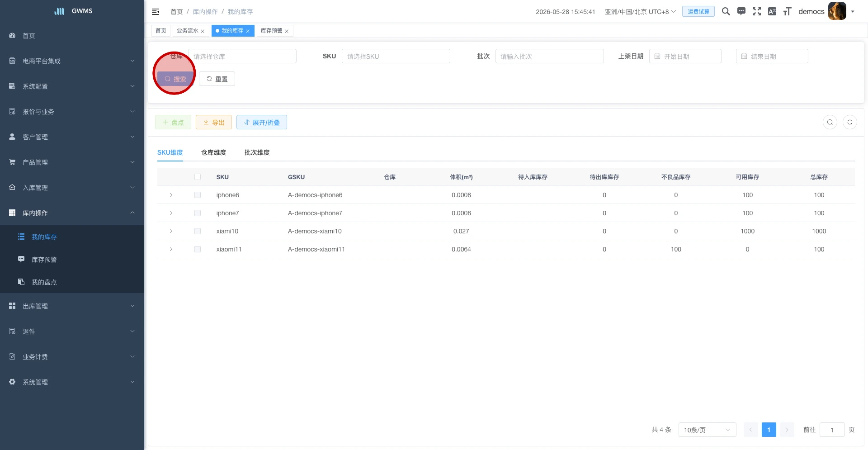
Task: Expand the 报价与业务 sidebar menu
Action: [x=72, y=111]
